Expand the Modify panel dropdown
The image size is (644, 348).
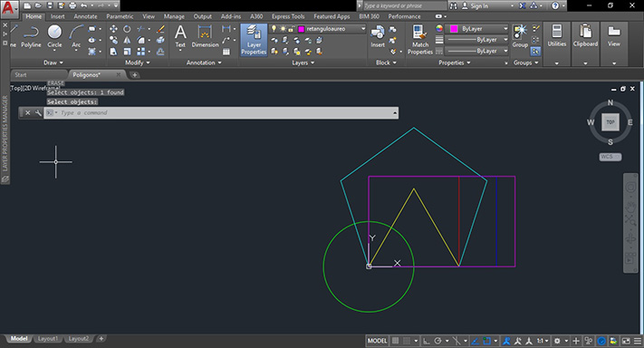(x=137, y=63)
